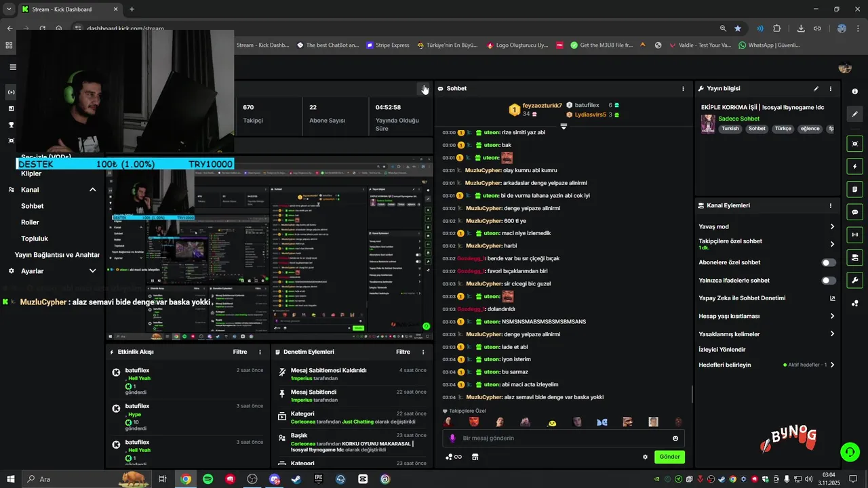Click the channel points infinity icon
This screenshot has width=868, height=488.
pyautogui.click(x=454, y=457)
